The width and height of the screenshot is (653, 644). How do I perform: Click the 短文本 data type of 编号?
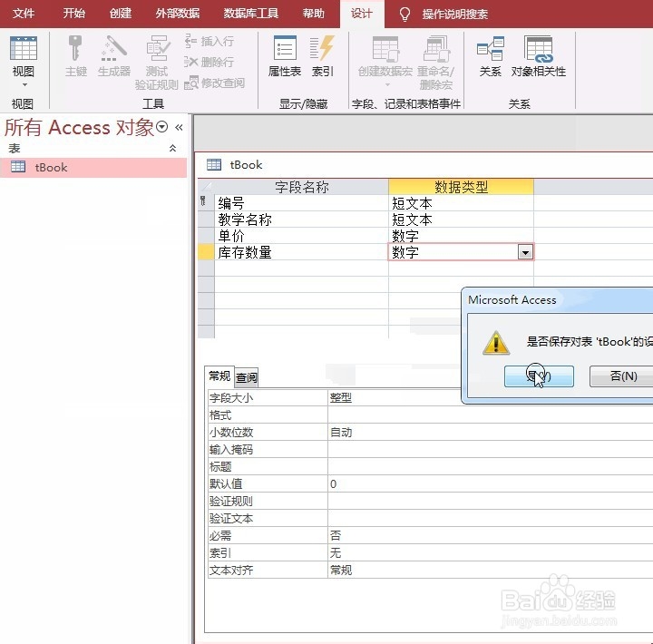(461, 203)
